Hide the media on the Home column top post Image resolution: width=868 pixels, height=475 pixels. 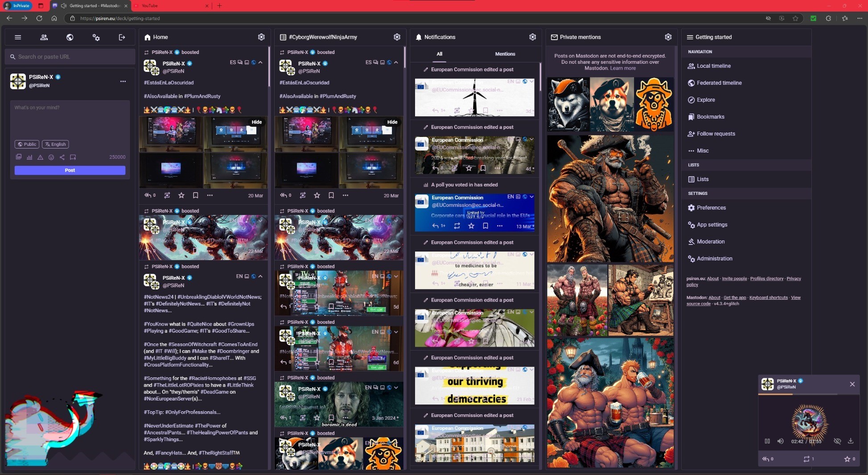pyautogui.click(x=257, y=122)
